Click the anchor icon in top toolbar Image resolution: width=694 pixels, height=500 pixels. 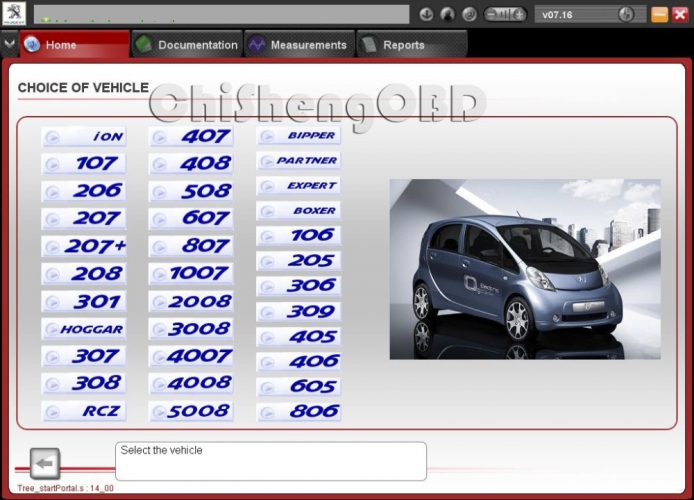(427, 14)
